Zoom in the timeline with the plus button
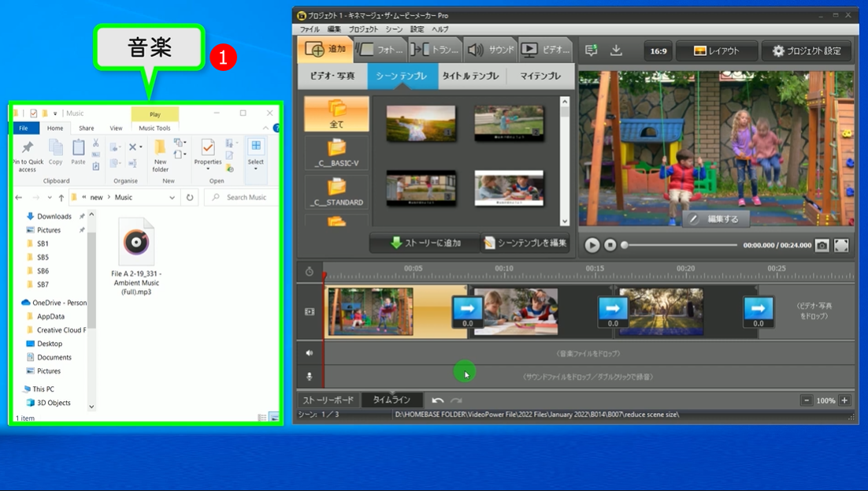Image resolution: width=868 pixels, height=491 pixels. click(844, 400)
